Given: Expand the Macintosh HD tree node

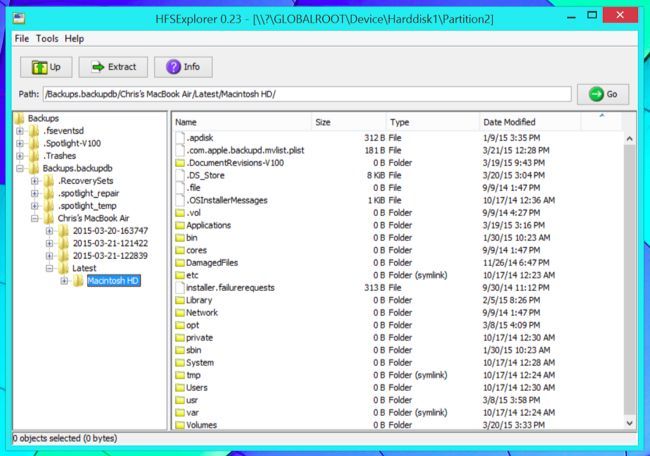Looking at the screenshot, I should click(x=64, y=281).
